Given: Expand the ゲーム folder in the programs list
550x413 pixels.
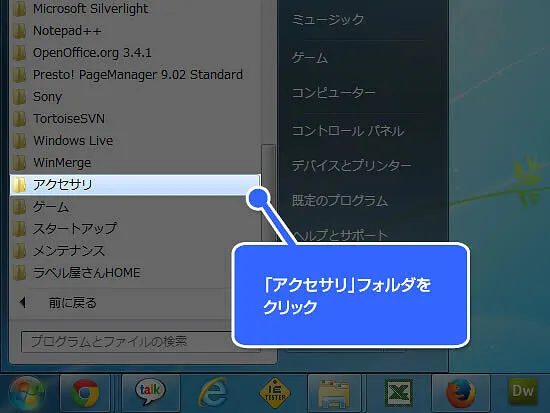Looking at the screenshot, I should [135, 207].
